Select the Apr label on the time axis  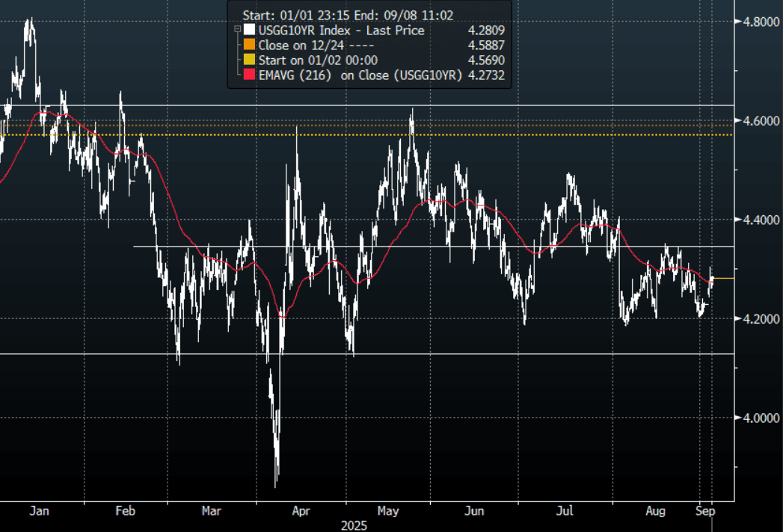(301, 511)
